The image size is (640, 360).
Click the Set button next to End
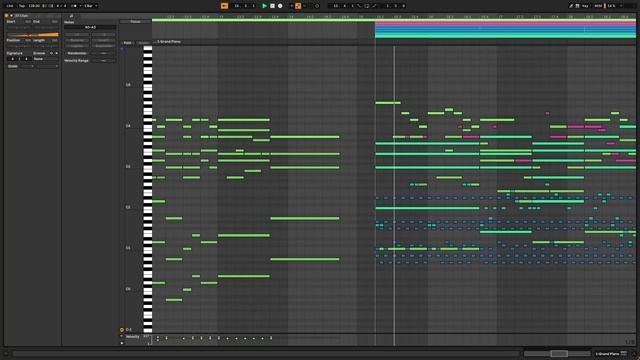[54, 22]
